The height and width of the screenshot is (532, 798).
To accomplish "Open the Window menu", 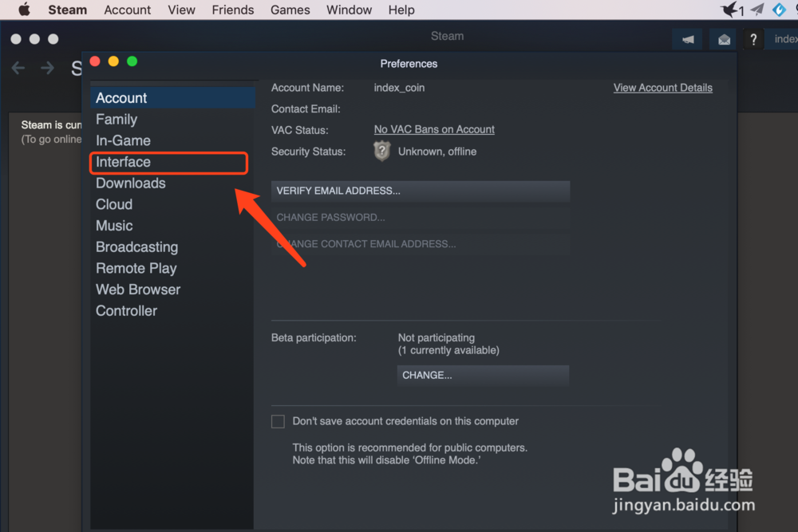I will click(x=349, y=10).
